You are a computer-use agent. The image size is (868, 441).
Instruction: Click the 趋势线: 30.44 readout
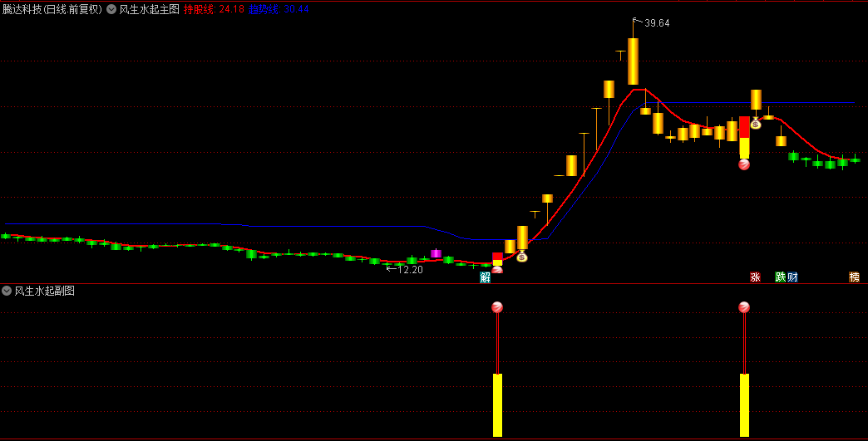click(x=279, y=9)
